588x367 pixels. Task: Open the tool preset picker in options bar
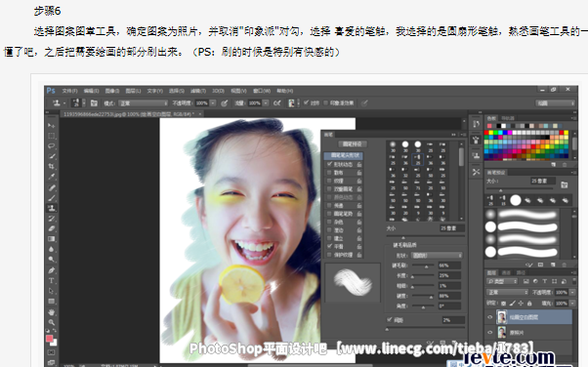point(59,103)
